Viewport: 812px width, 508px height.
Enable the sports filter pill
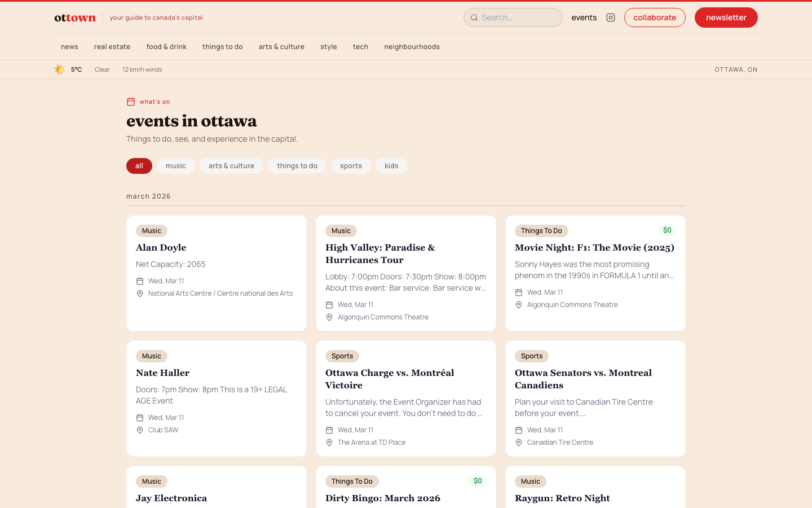[x=351, y=165]
